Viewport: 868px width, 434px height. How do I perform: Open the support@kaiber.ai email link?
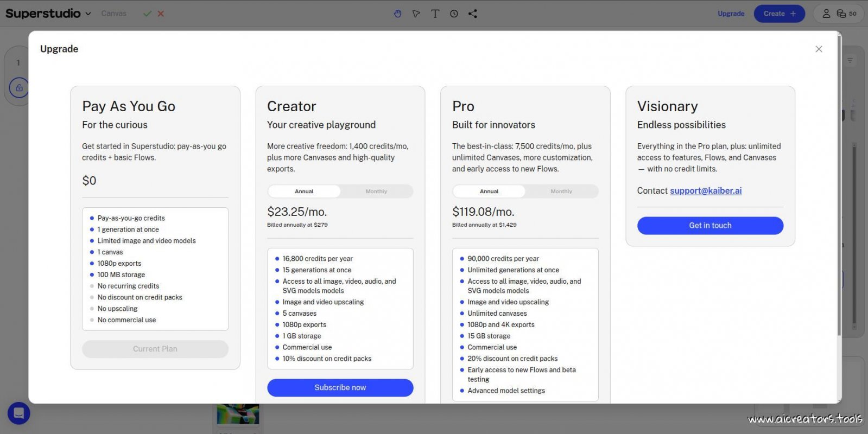coord(706,190)
